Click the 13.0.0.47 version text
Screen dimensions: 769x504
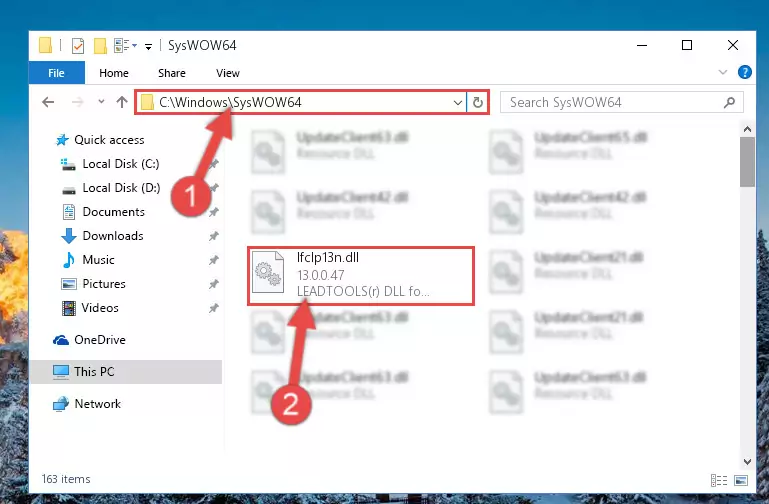(x=321, y=275)
